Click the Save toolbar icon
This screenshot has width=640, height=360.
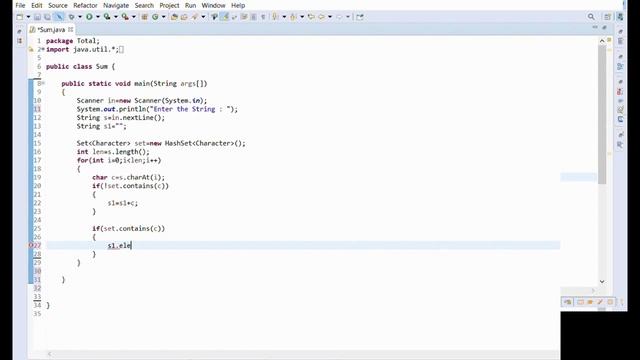pyautogui.click(x=37, y=17)
